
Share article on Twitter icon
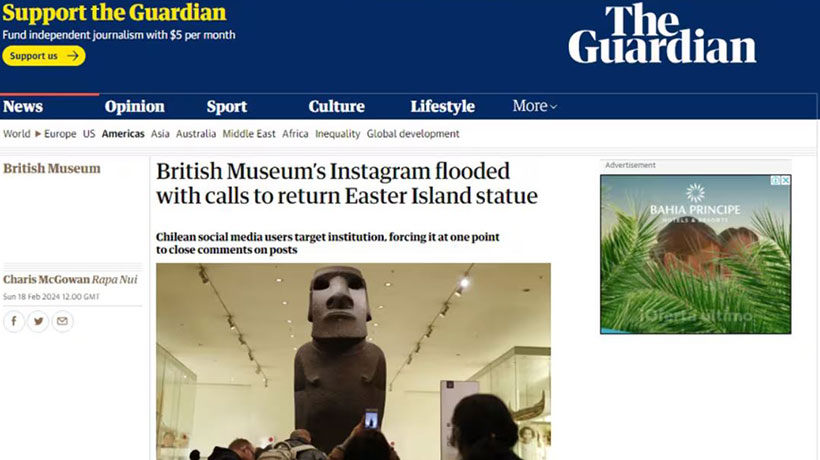click(x=38, y=321)
